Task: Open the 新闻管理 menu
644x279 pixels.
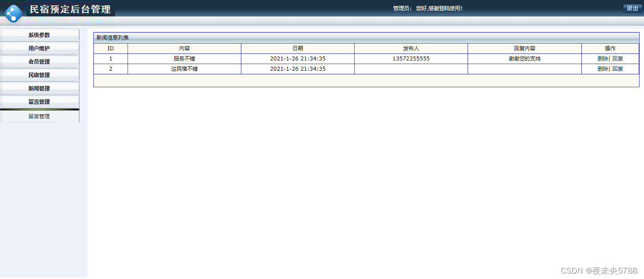Action: (x=40, y=89)
